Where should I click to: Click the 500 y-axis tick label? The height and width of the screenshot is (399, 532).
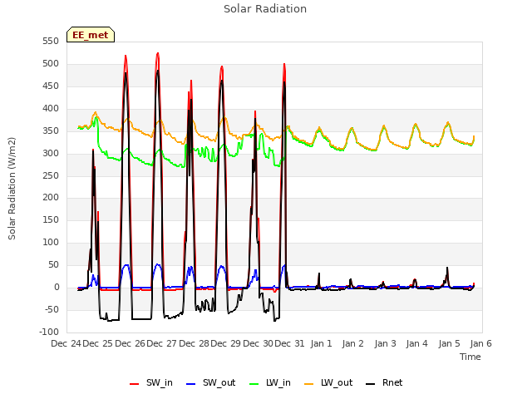[x=51, y=64]
